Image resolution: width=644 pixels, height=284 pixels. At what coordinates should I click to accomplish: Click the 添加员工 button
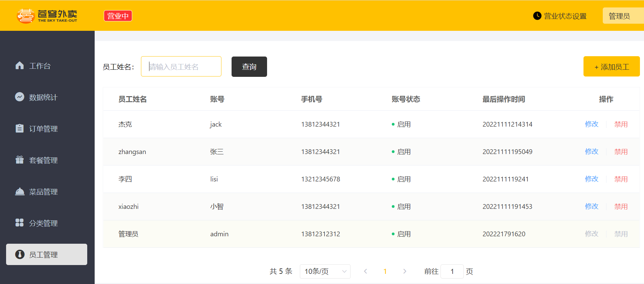(612, 66)
